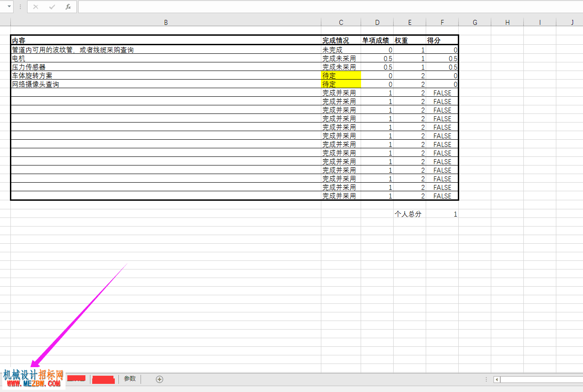Image resolution: width=583 pixels, height=392 pixels.
Task: Select column G header
Action: click(x=475, y=22)
